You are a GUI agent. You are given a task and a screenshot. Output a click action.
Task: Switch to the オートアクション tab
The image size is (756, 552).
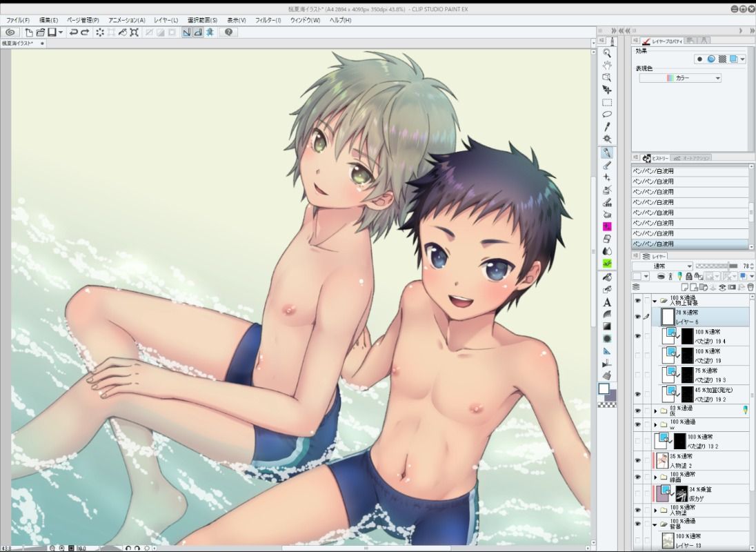coord(693,158)
